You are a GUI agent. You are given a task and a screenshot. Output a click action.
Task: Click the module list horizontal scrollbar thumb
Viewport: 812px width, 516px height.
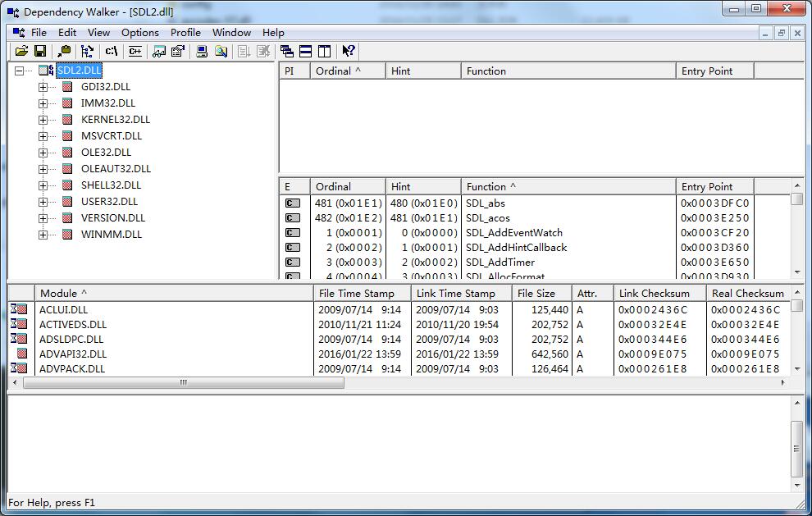click(184, 382)
